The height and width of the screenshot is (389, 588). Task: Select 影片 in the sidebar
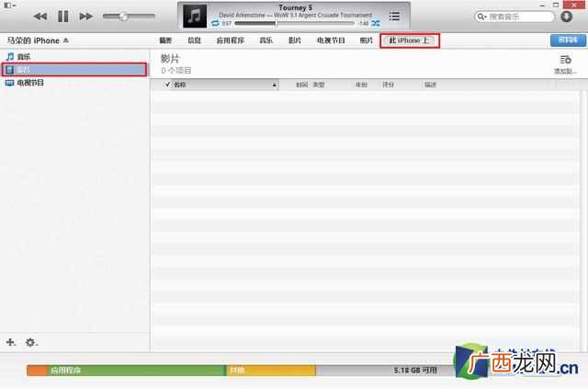click(74, 70)
